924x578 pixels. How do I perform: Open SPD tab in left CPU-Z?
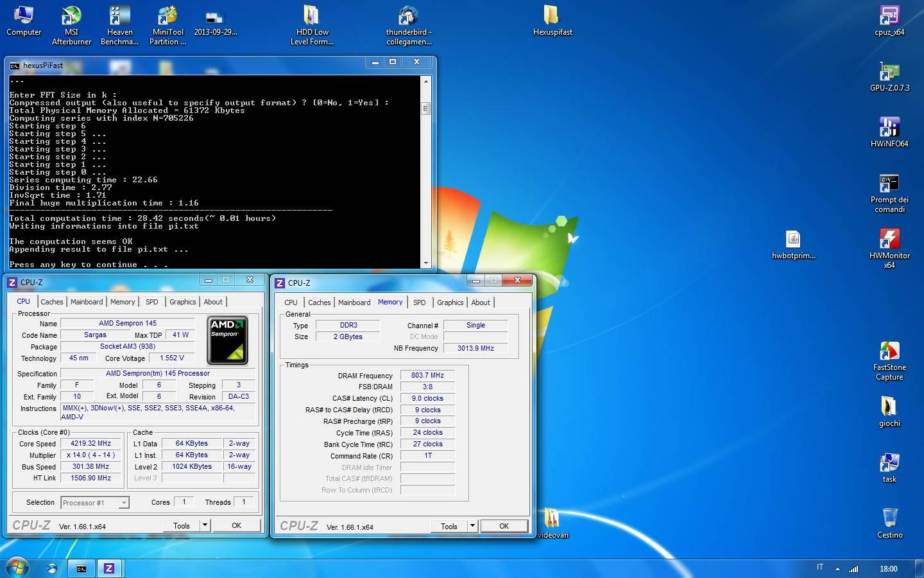(x=152, y=302)
